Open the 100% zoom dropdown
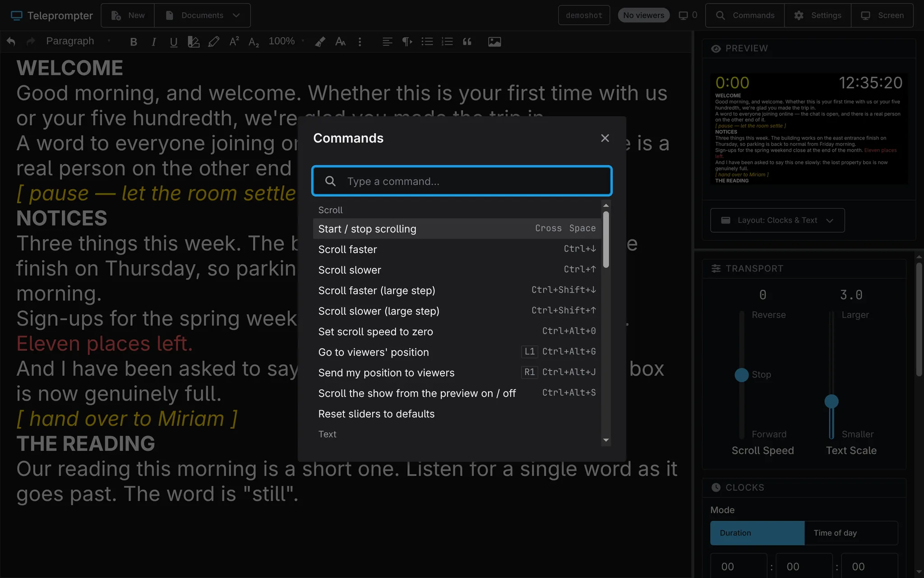This screenshot has height=578, width=924. click(286, 41)
